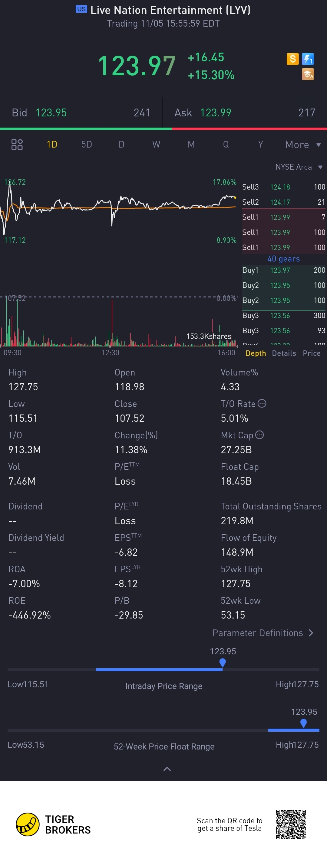Open the NYSE Arca exchange dropdown
Viewport: 327px width, 868px height.
pyautogui.click(x=299, y=167)
